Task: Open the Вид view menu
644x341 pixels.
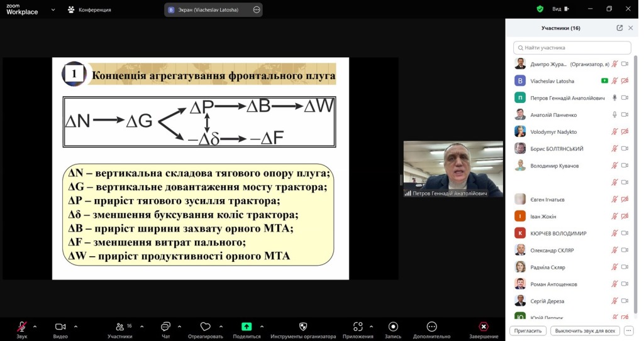Action: [560, 9]
